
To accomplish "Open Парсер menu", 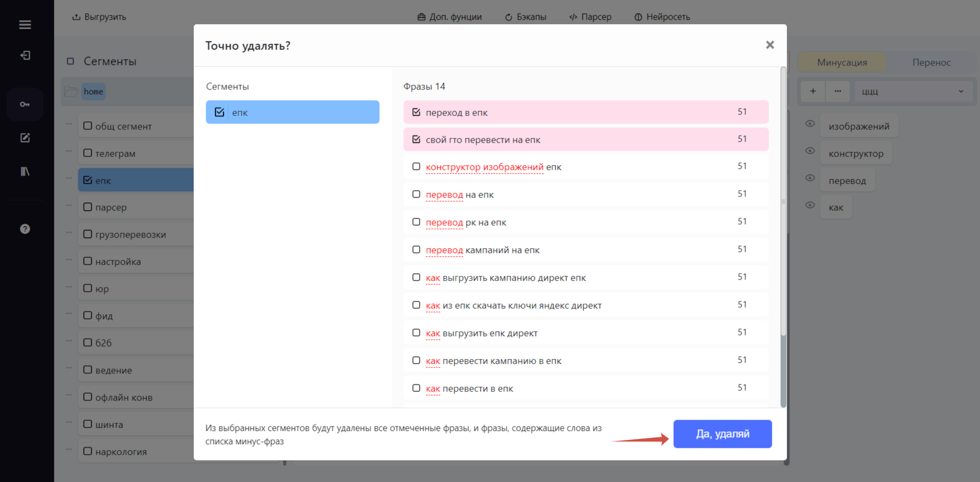I will click(590, 17).
